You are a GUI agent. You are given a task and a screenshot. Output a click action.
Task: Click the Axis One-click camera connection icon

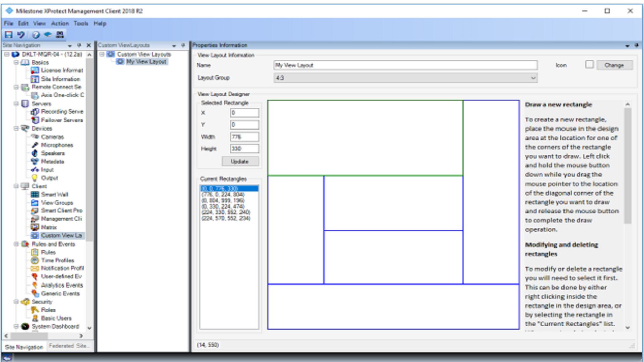click(35, 95)
